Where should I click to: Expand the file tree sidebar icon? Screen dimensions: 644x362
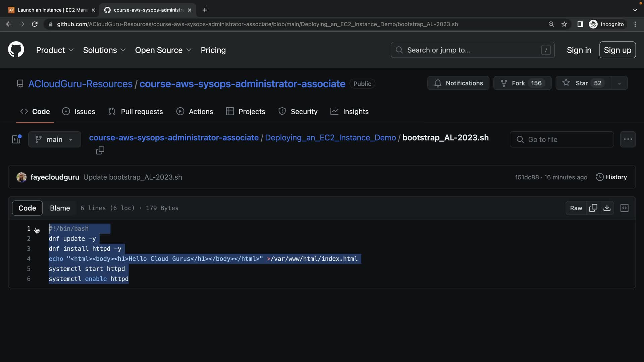(16, 139)
